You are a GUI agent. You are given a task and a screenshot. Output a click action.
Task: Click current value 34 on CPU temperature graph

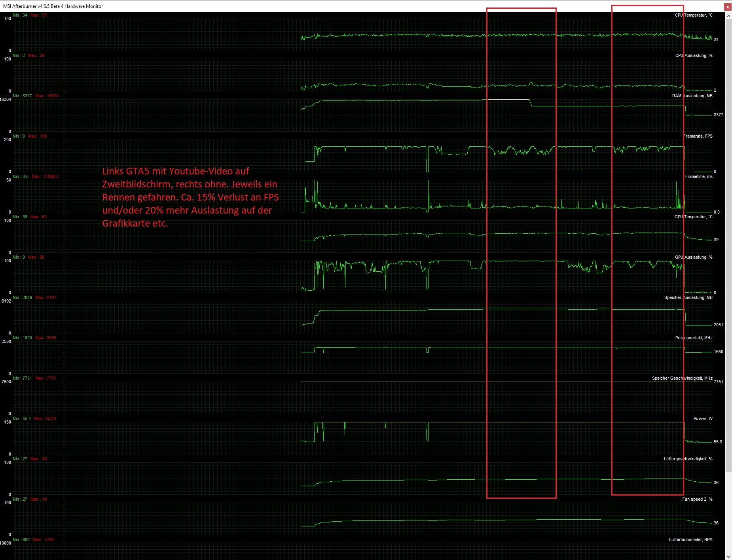click(x=716, y=40)
